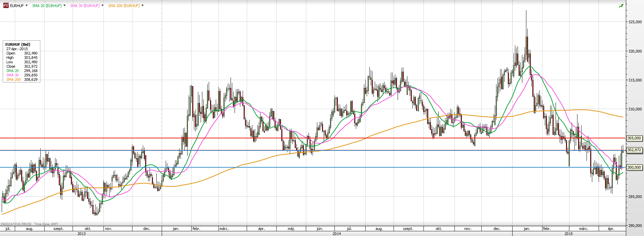Click the ápr. 2015 month label
644x236 pixels.
pyautogui.click(x=611, y=229)
